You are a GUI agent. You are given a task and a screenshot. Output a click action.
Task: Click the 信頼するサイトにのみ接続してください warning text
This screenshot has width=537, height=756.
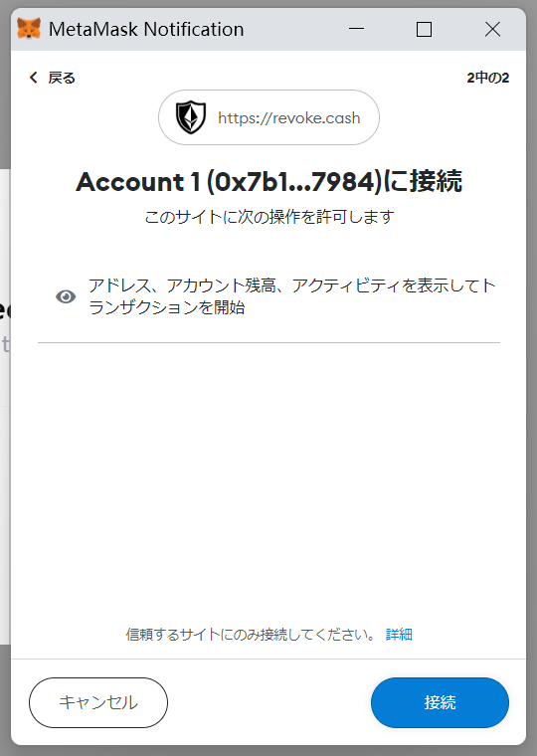(251, 634)
